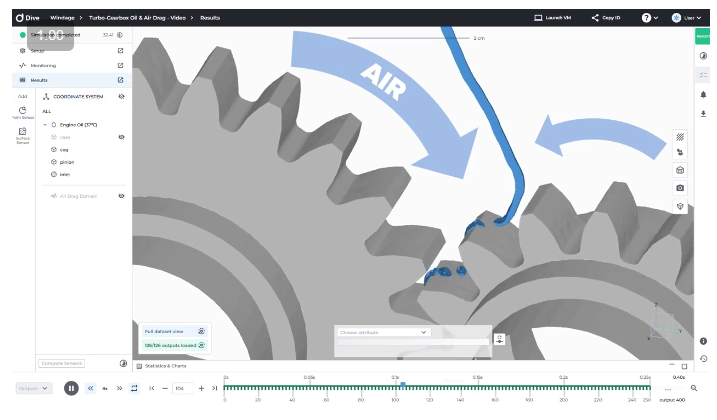Add a Point Sensor
717x420 pixels.
(22, 113)
